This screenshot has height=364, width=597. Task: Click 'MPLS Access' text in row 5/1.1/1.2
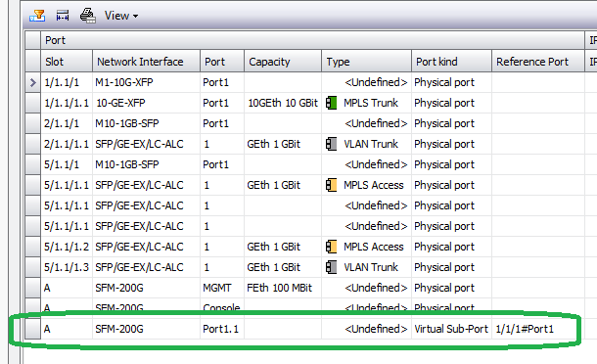pos(374,247)
